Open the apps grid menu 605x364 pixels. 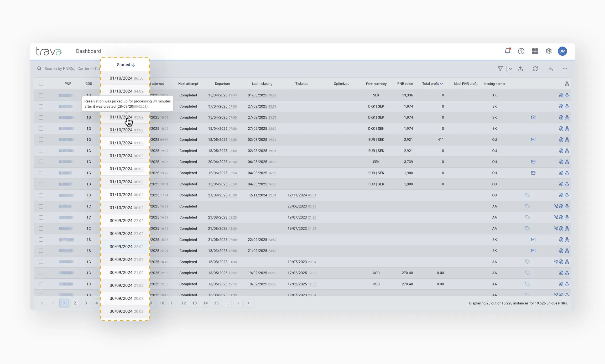pyautogui.click(x=535, y=51)
